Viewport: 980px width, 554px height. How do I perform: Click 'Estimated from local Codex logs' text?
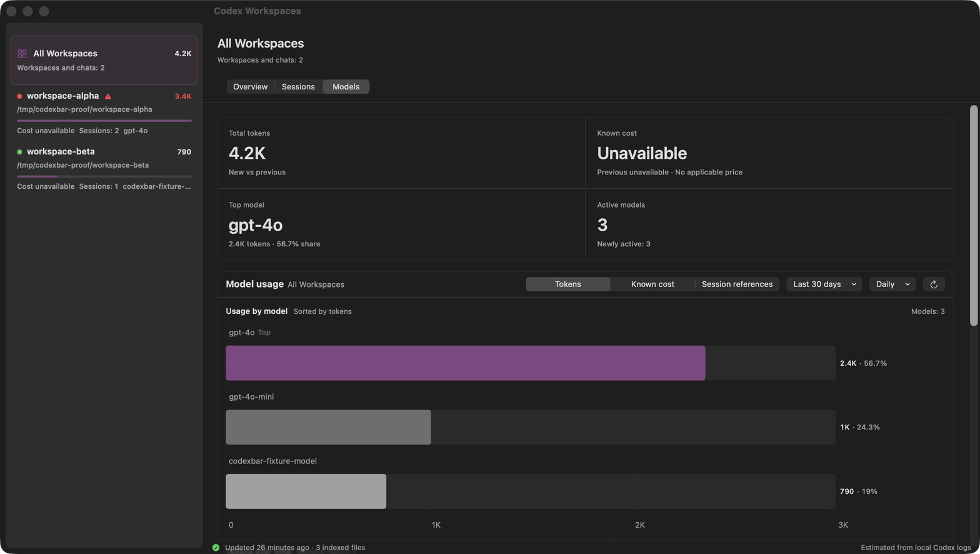tap(916, 548)
